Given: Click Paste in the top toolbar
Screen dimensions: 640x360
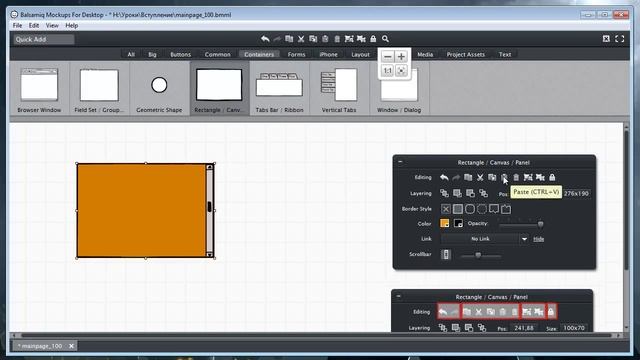Looking at the screenshot, I should pos(325,39).
